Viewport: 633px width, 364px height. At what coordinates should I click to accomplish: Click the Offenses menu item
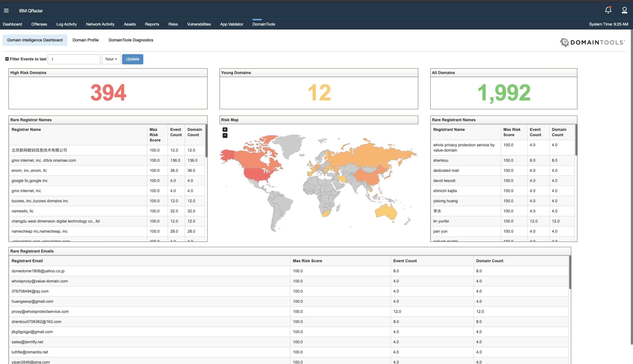[x=39, y=24]
